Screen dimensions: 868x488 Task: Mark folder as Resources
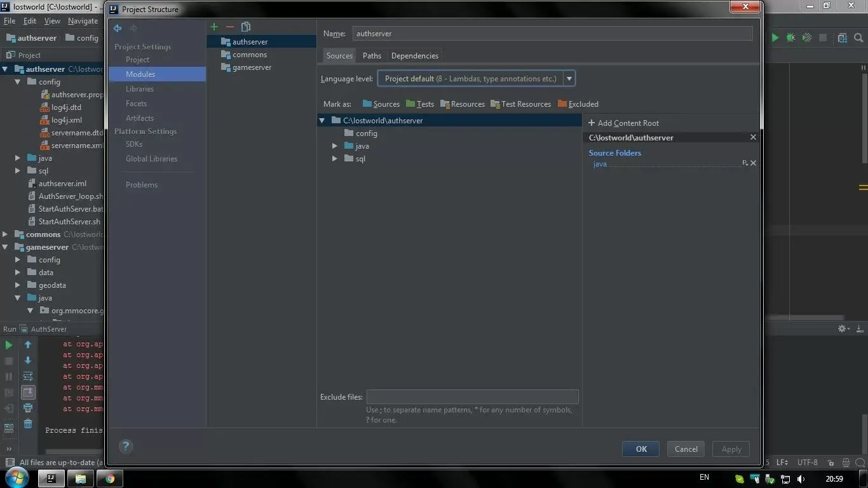point(463,104)
